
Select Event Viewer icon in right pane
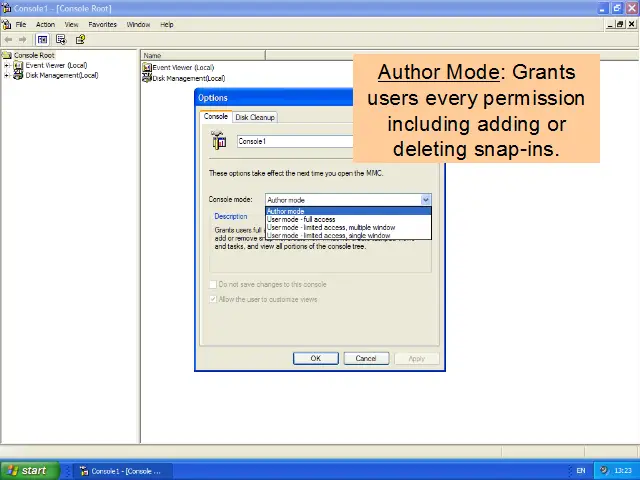click(147, 67)
